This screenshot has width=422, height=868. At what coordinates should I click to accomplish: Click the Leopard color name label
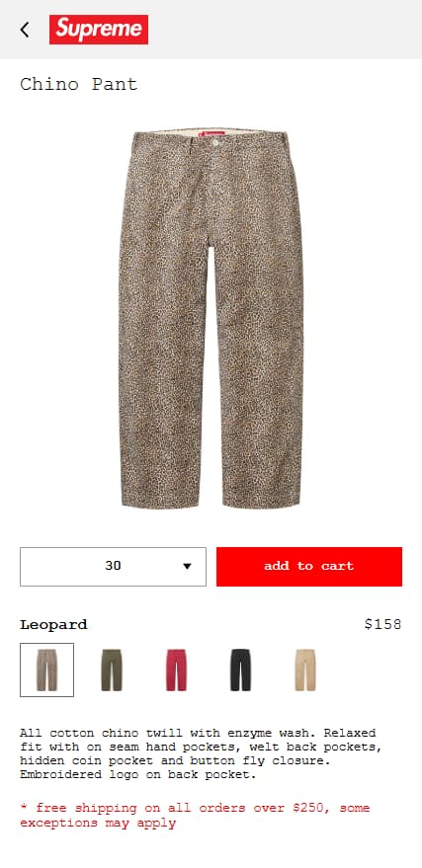point(53,625)
